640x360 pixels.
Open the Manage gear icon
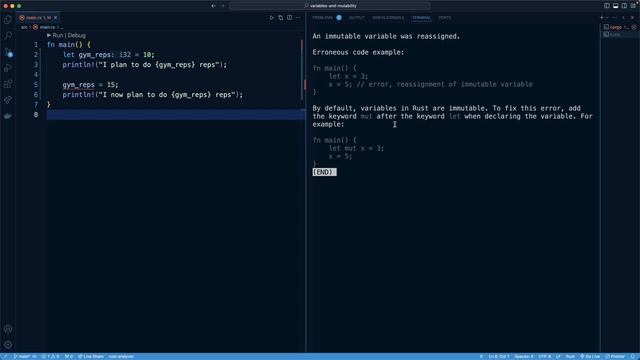[8, 345]
